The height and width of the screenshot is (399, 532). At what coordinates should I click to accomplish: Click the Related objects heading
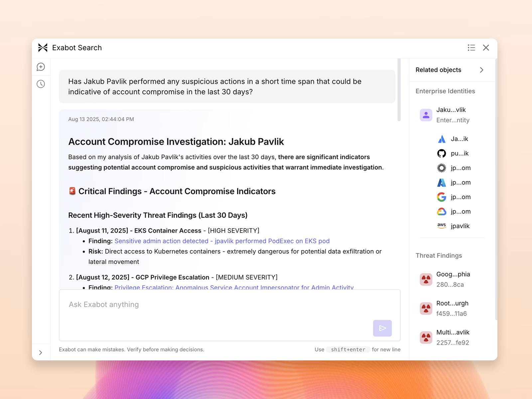(439, 70)
